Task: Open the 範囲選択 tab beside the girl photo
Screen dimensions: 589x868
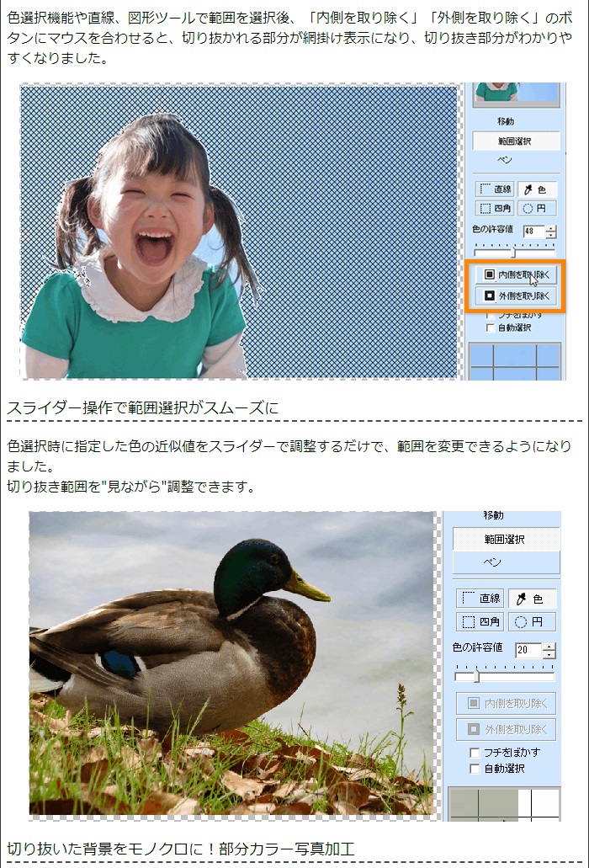Action: click(x=516, y=141)
